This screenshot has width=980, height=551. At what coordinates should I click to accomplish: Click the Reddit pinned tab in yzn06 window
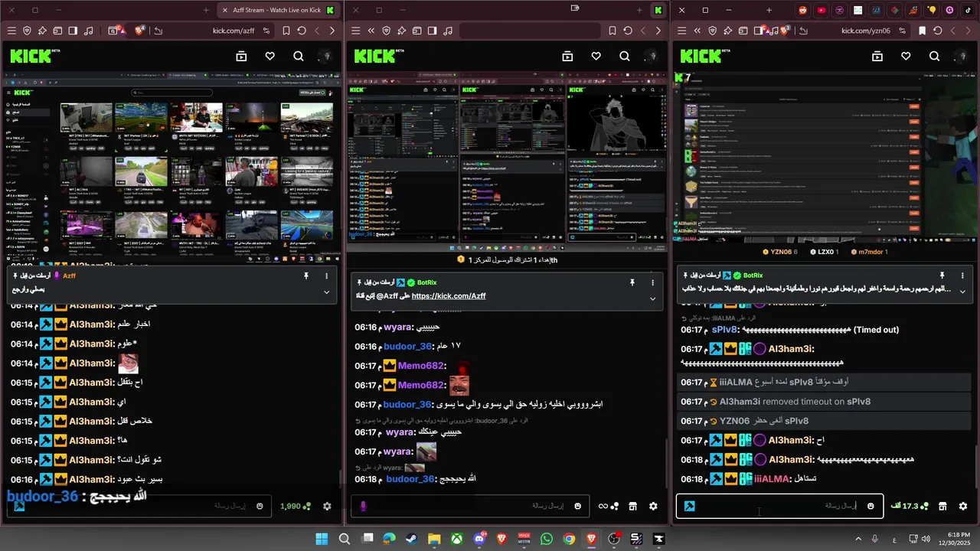[x=802, y=10]
